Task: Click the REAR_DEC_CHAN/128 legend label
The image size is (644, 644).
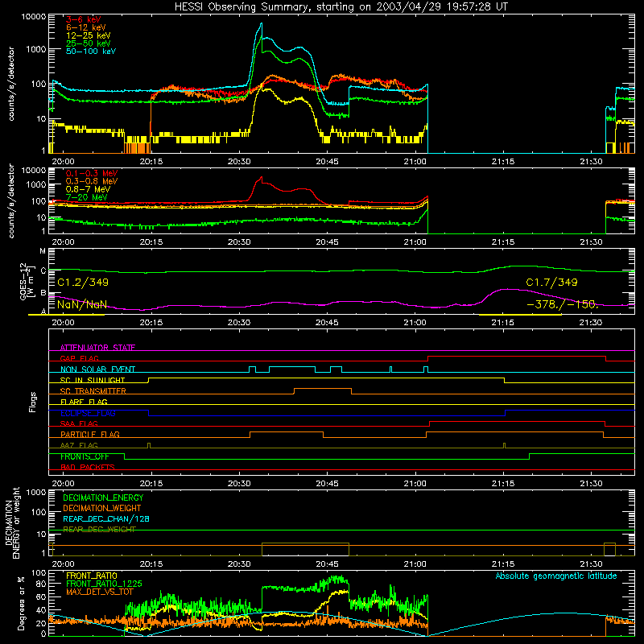Action: point(106,518)
